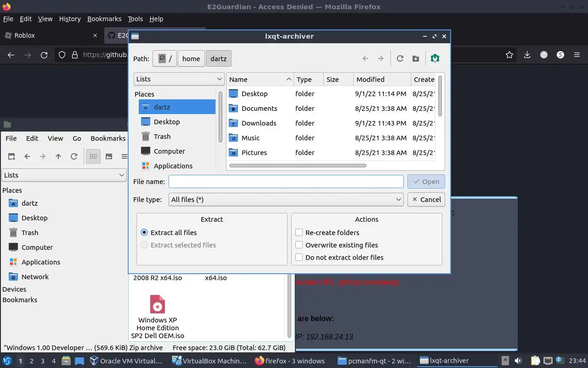The width and height of the screenshot is (588, 368).
Task: Open the Go menu in pcmanfm-qt window
Action: (77, 138)
